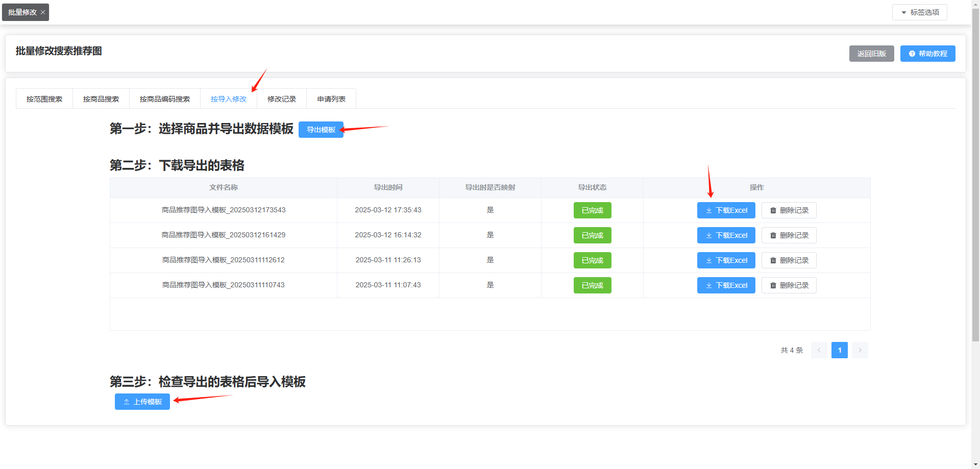This screenshot has width=980, height=469.
Task: Click the 导出模板 button
Action: (321, 130)
